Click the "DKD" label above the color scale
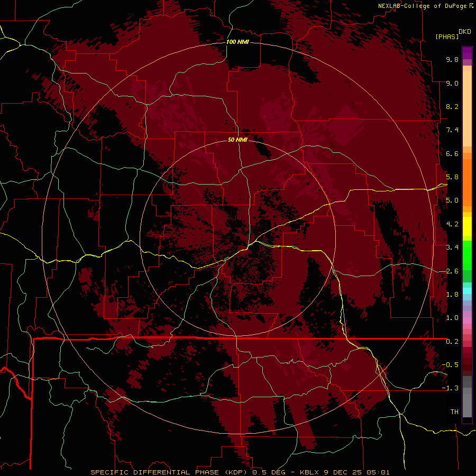The image size is (476, 476). click(465, 32)
